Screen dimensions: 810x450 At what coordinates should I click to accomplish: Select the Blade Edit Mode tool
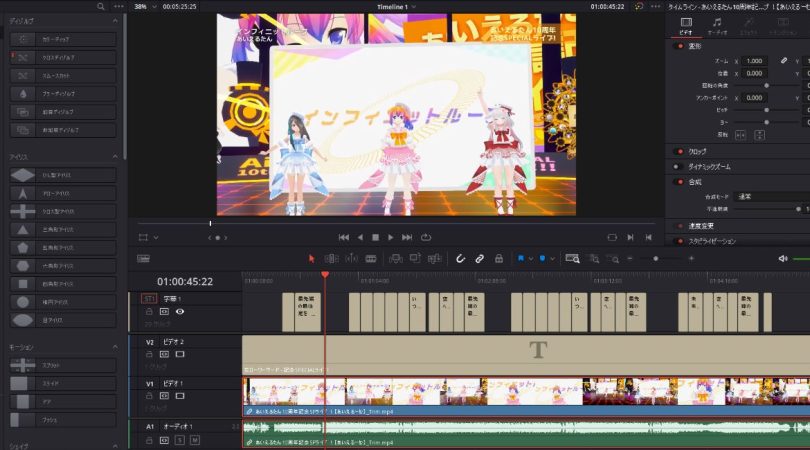pyautogui.click(x=371, y=259)
